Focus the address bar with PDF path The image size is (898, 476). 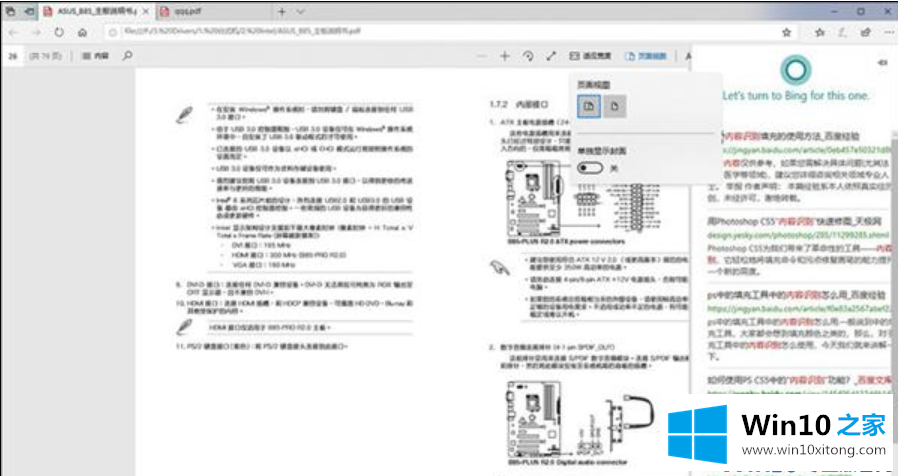tap(441, 32)
